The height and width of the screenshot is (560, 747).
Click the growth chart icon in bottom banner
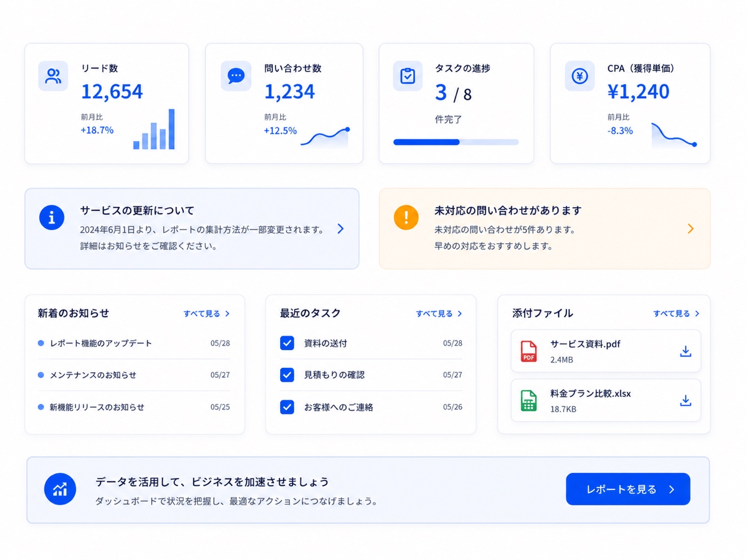pos(60,489)
